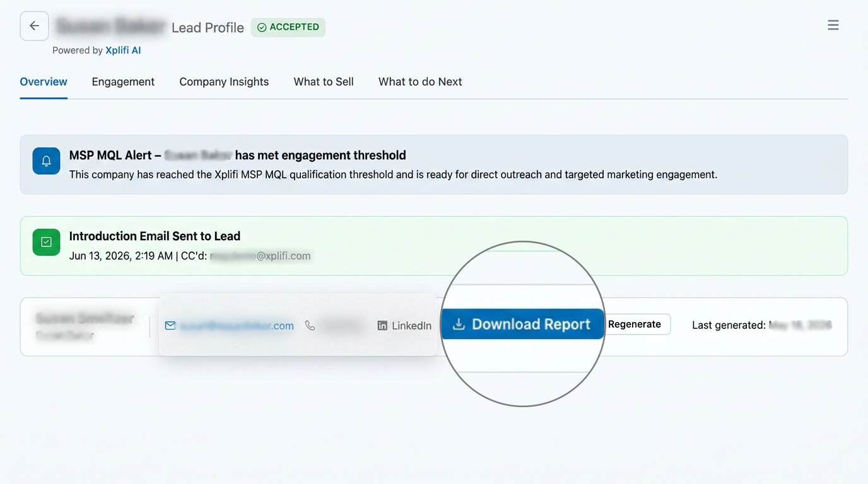868x484 pixels.
Task: Download the lead report
Action: (x=522, y=324)
